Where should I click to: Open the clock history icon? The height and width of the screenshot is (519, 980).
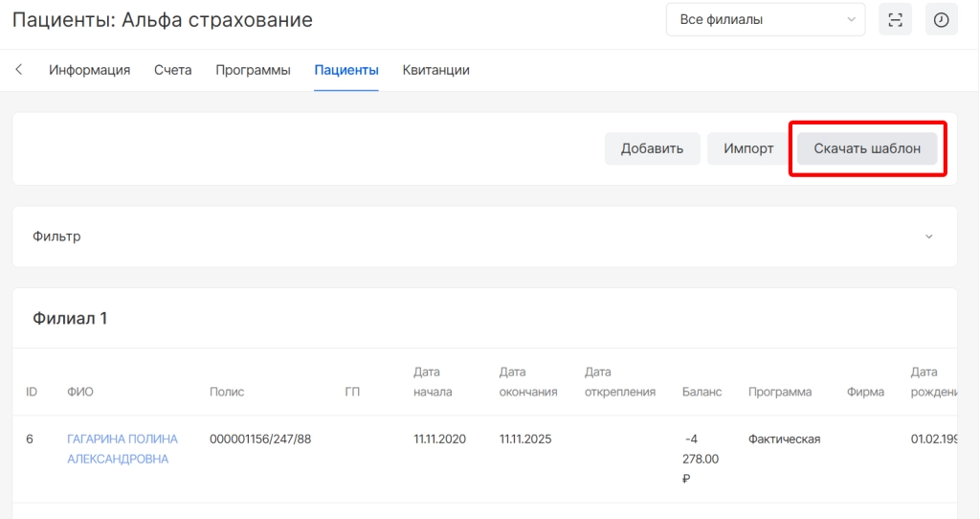click(941, 20)
